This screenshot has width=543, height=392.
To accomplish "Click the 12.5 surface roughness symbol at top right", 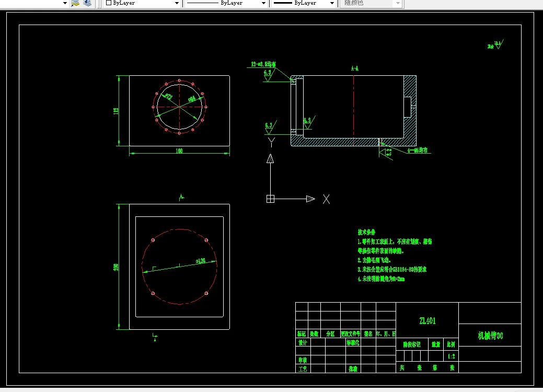I will click(x=498, y=44).
